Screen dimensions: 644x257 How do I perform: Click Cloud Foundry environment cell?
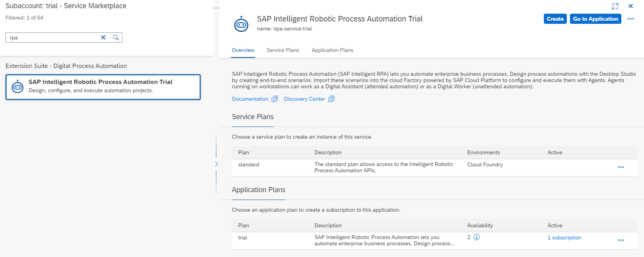tap(485, 164)
